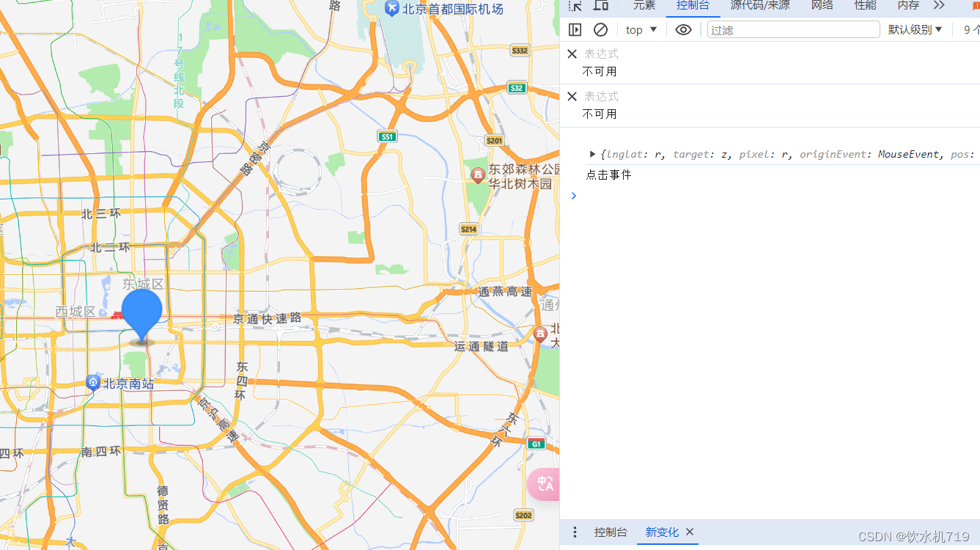The height and width of the screenshot is (550, 980).
Task: Click the S214 road shield
Action: 469,229
